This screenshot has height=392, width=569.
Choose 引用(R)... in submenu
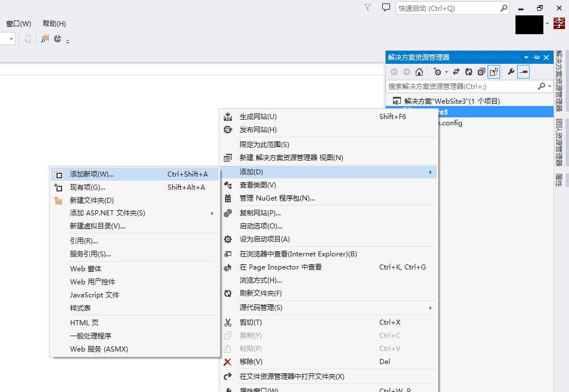[135, 241]
